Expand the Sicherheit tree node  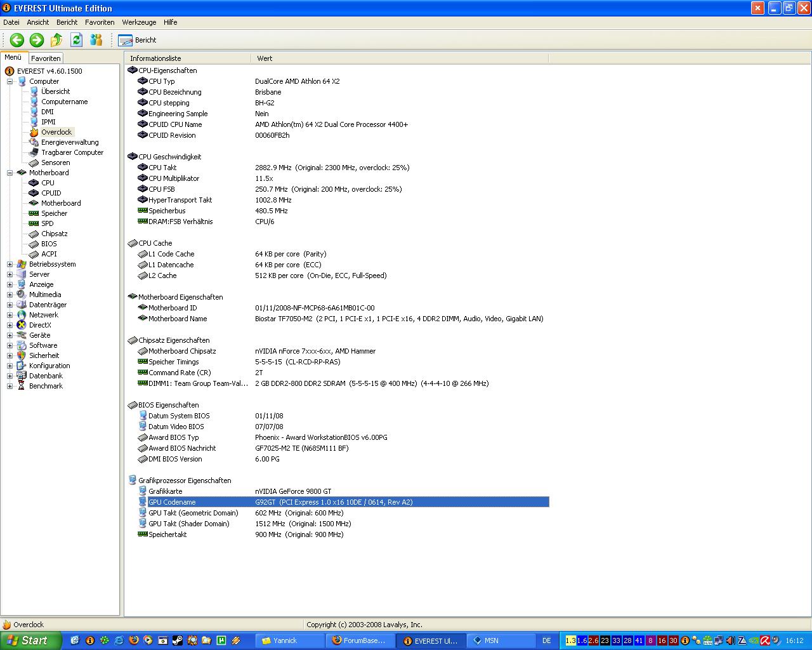10,355
